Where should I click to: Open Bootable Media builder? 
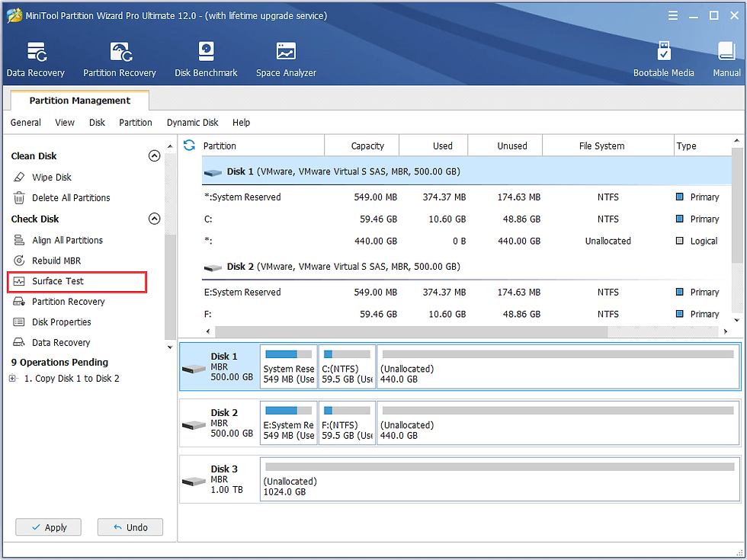[x=664, y=59]
